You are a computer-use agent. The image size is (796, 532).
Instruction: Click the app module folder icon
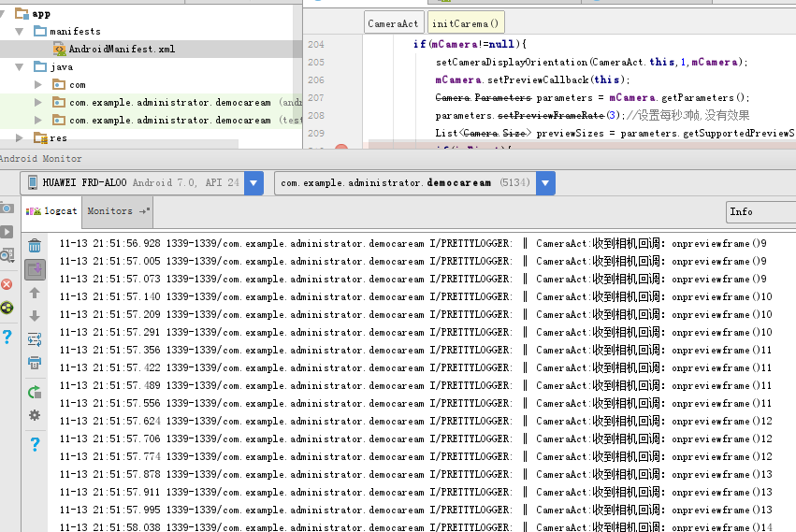coord(22,13)
